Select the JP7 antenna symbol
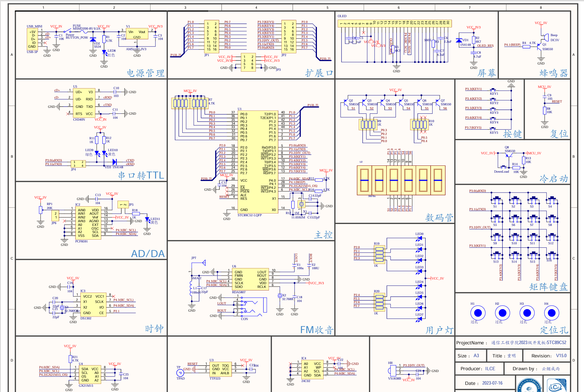The height and width of the screenshot is (392, 584). pyautogui.click(x=204, y=263)
